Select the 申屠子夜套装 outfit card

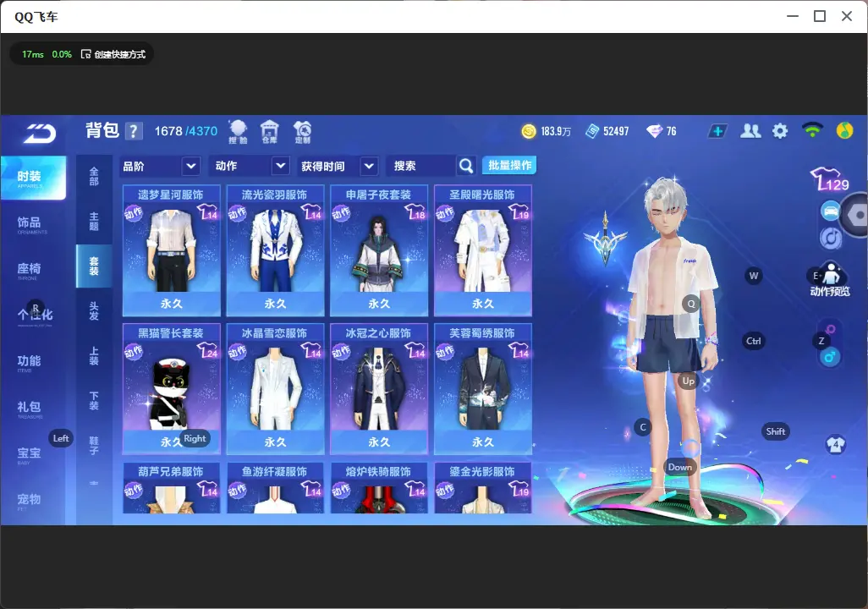pyautogui.click(x=379, y=250)
